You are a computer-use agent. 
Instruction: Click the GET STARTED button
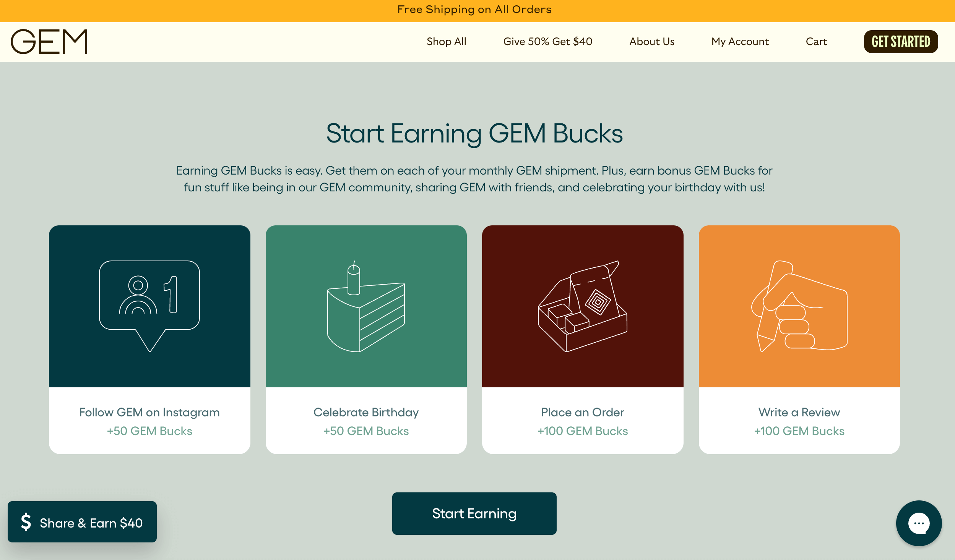coord(901,41)
